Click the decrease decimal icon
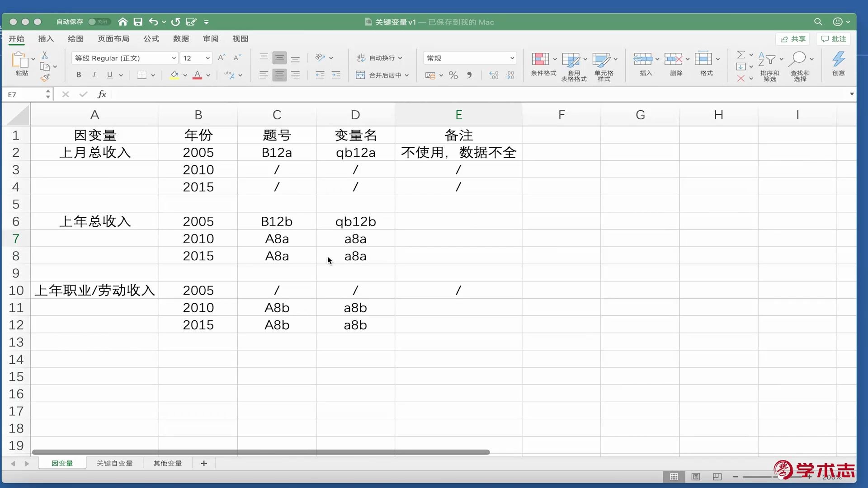The width and height of the screenshot is (868, 488). pyautogui.click(x=509, y=75)
